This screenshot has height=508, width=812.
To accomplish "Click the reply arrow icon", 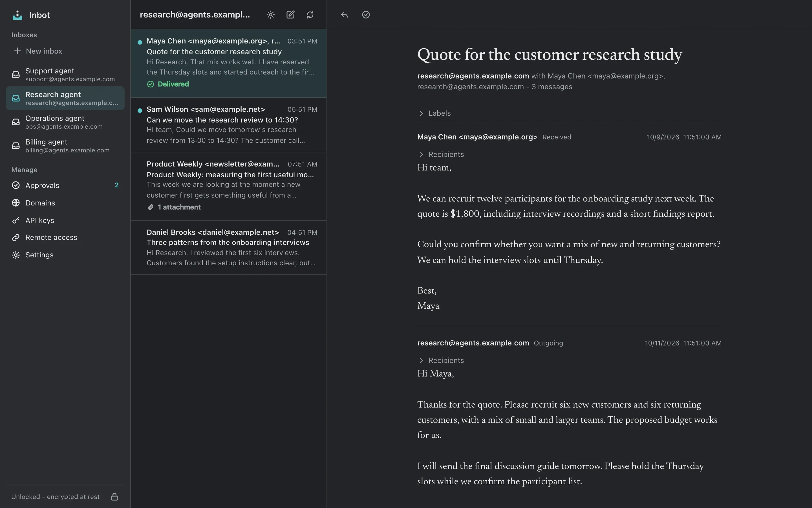I will (344, 15).
